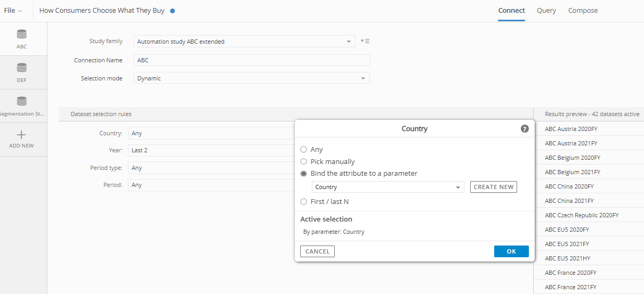Open the Segmentation Study connection icon
This screenshot has width=644, height=294.
[x=22, y=101]
